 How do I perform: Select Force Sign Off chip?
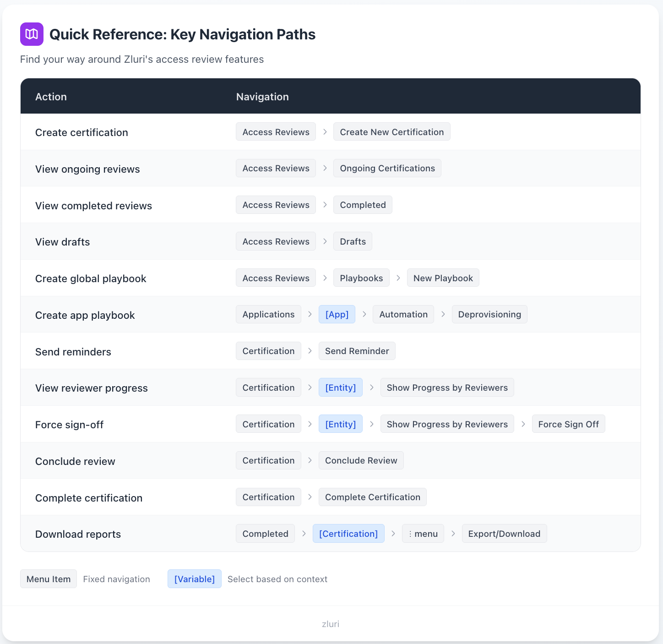click(x=568, y=424)
